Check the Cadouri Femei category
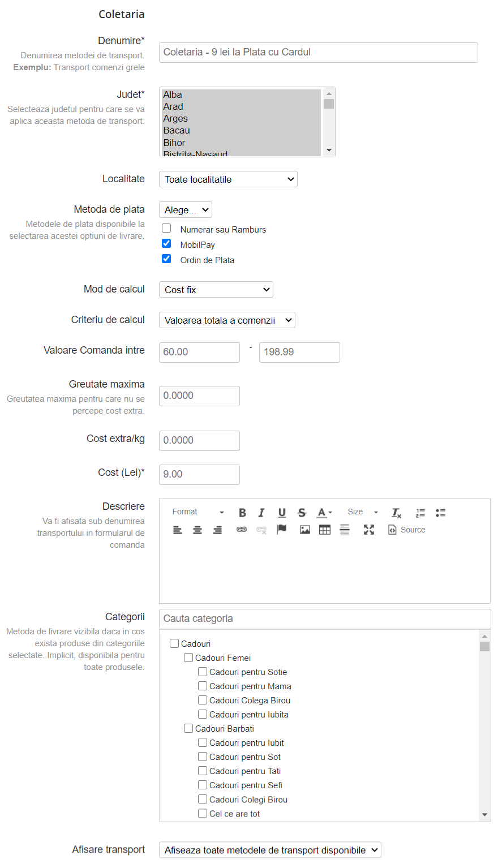This screenshot has width=498, height=868. (188, 658)
